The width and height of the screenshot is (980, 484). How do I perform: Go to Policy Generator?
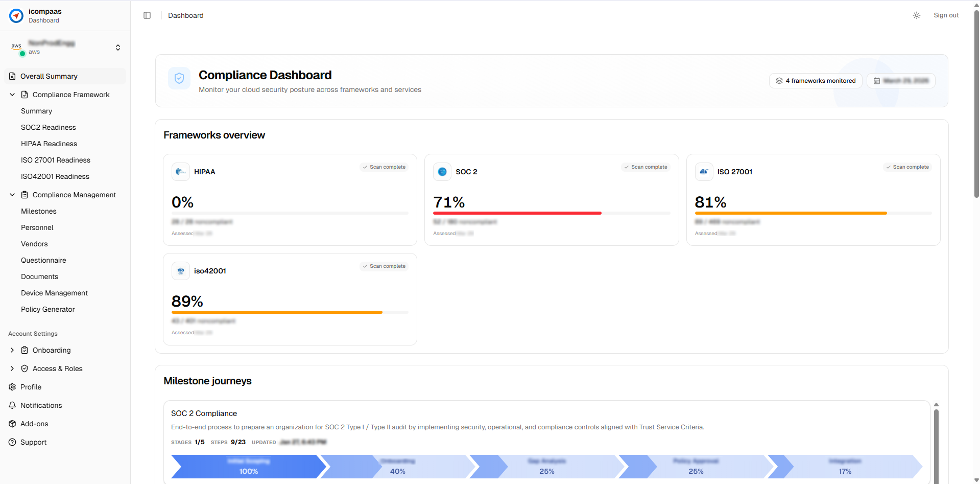click(48, 309)
